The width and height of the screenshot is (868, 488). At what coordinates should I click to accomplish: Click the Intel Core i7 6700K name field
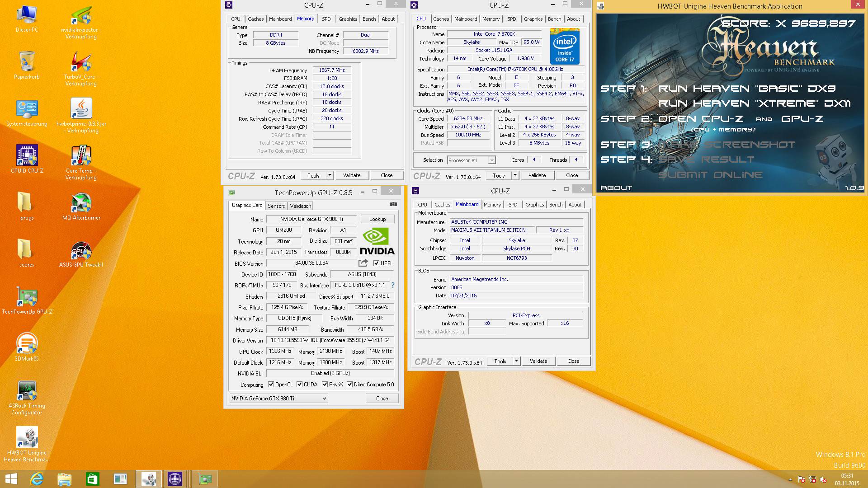click(x=494, y=34)
